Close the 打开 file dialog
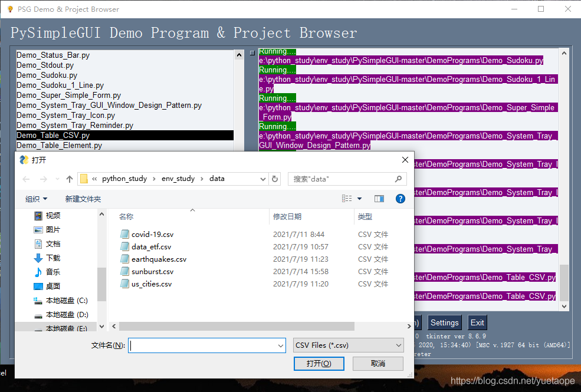The height and width of the screenshot is (392, 581). (405, 160)
